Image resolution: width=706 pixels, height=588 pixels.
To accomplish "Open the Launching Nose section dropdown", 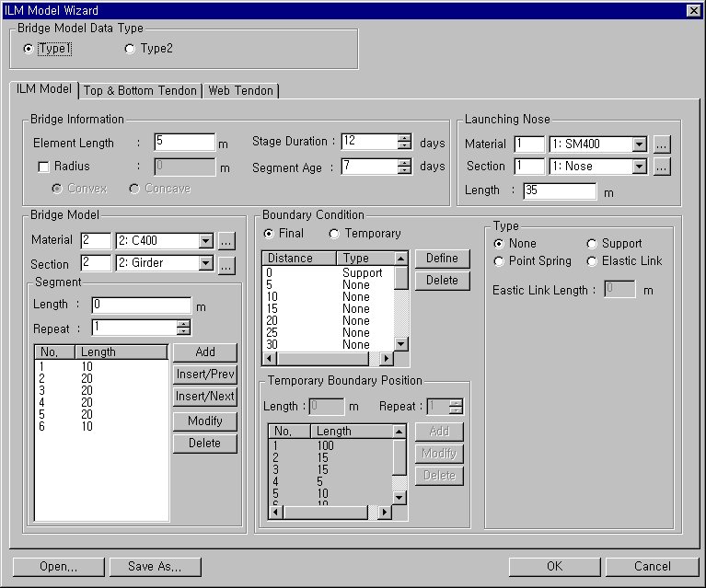I will pyautogui.click(x=639, y=167).
